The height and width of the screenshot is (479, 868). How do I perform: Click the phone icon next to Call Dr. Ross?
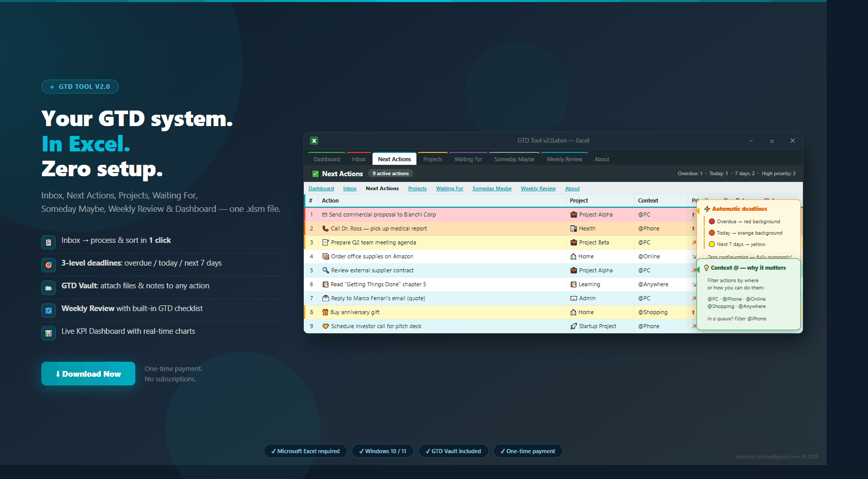[325, 228]
